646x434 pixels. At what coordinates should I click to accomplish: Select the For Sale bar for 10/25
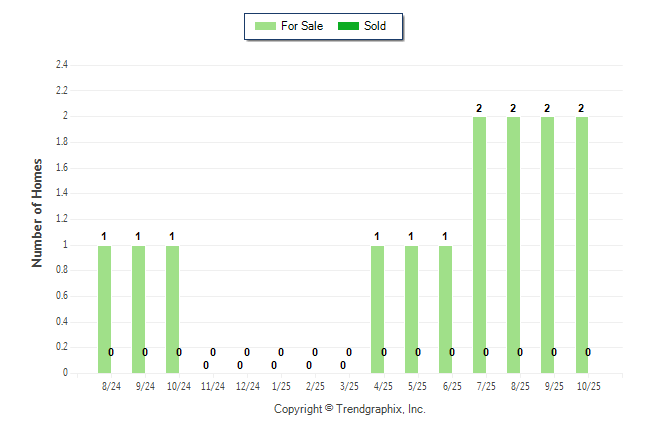pyautogui.click(x=582, y=244)
